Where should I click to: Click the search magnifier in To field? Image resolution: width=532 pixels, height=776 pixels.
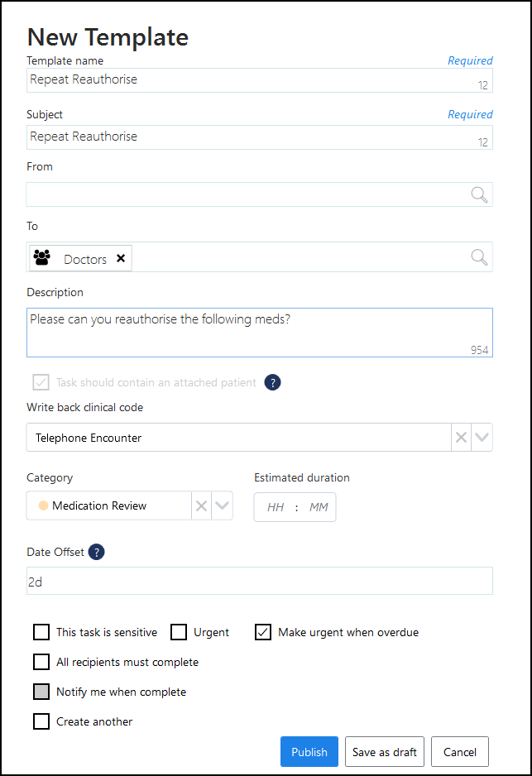click(x=479, y=257)
